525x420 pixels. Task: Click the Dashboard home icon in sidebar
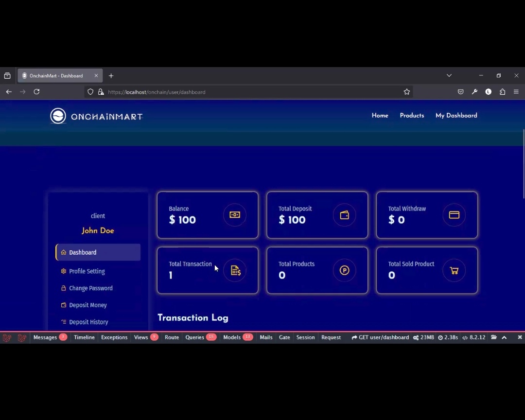(64, 252)
